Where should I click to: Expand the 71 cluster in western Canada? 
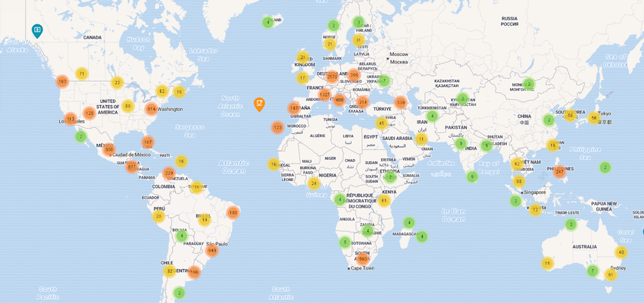tap(82, 74)
